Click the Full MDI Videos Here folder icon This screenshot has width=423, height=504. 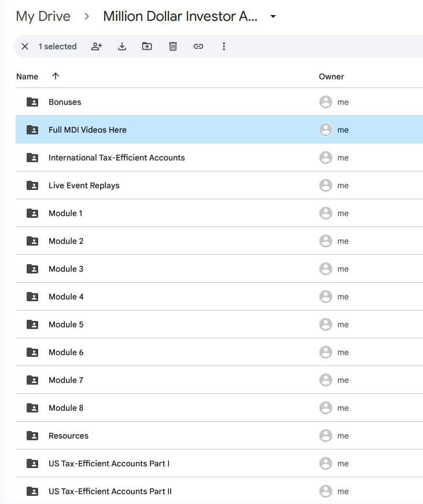pyautogui.click(x=32, y=130)
